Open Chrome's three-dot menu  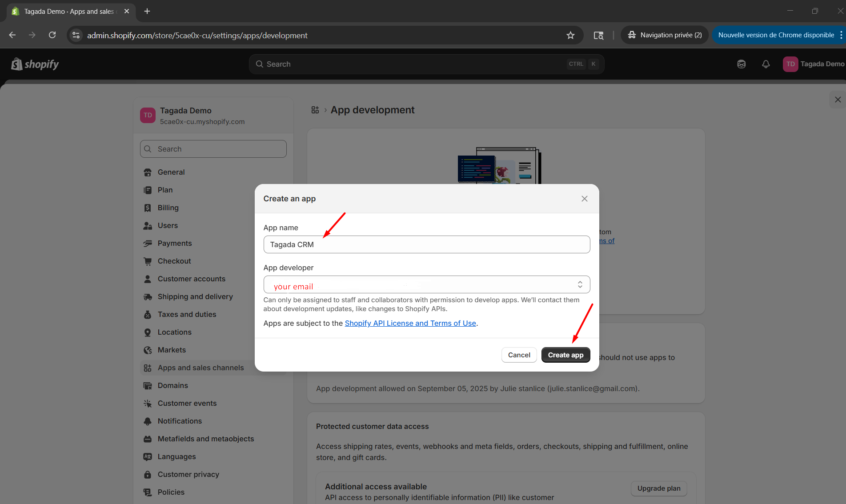coord(841,35)
